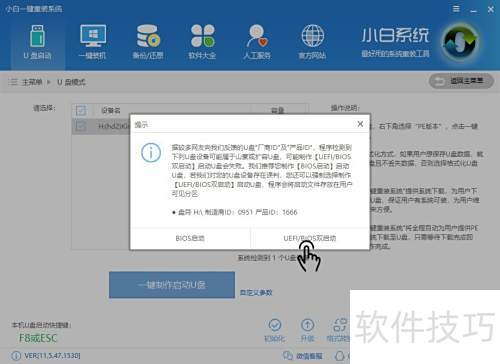
Task: Open the hamburger menu in title bar
Action: coord(456,9)
